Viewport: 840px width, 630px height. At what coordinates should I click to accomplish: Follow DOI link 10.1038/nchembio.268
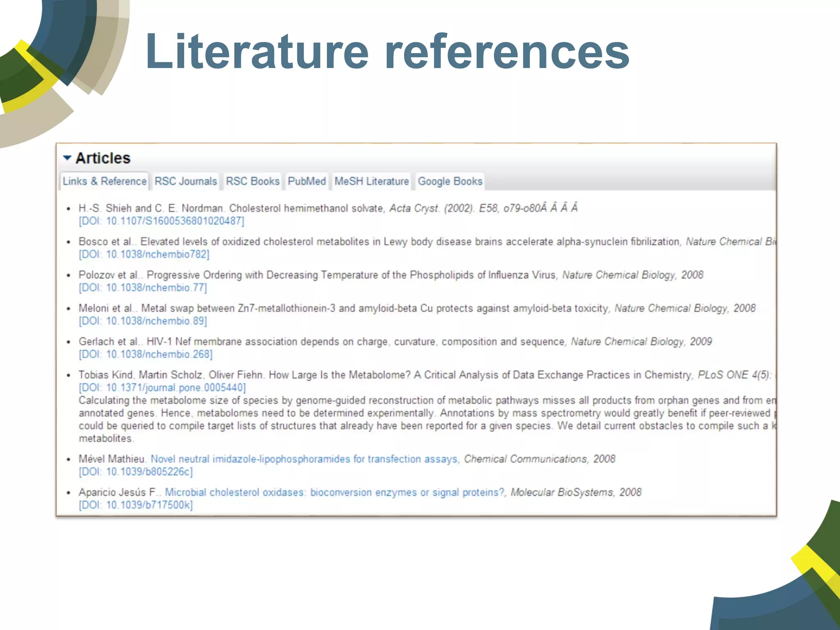(146, 354)
